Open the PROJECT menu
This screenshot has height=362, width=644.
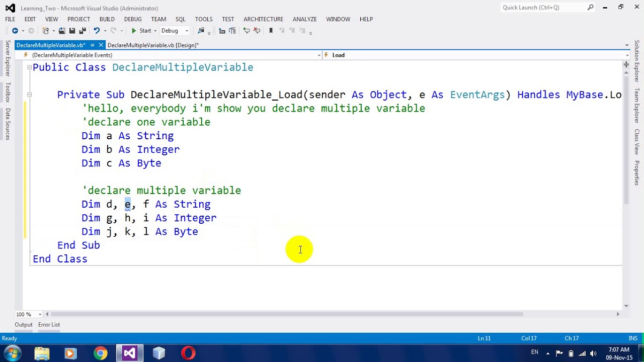[78, 19]
